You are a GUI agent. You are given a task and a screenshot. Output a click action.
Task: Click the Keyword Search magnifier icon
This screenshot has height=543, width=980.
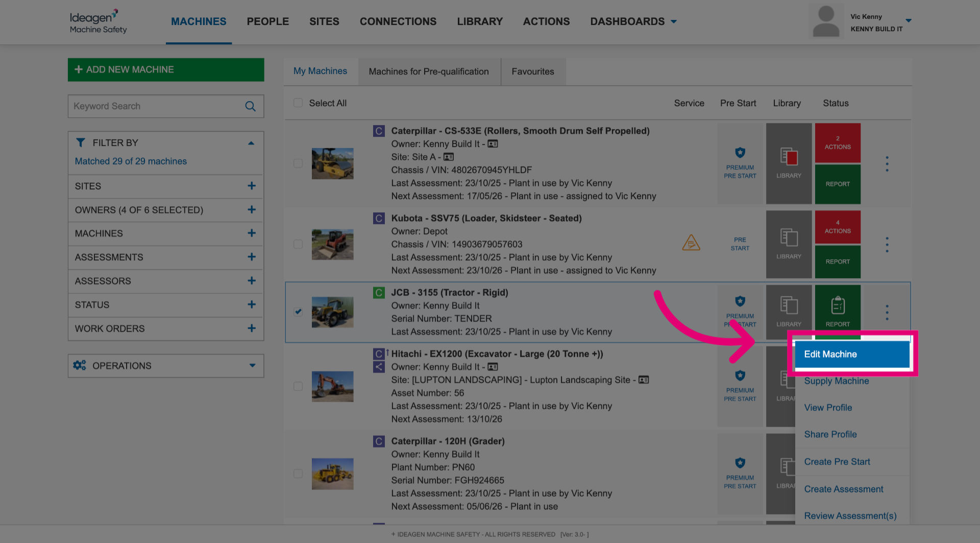(x=250, y=106)
